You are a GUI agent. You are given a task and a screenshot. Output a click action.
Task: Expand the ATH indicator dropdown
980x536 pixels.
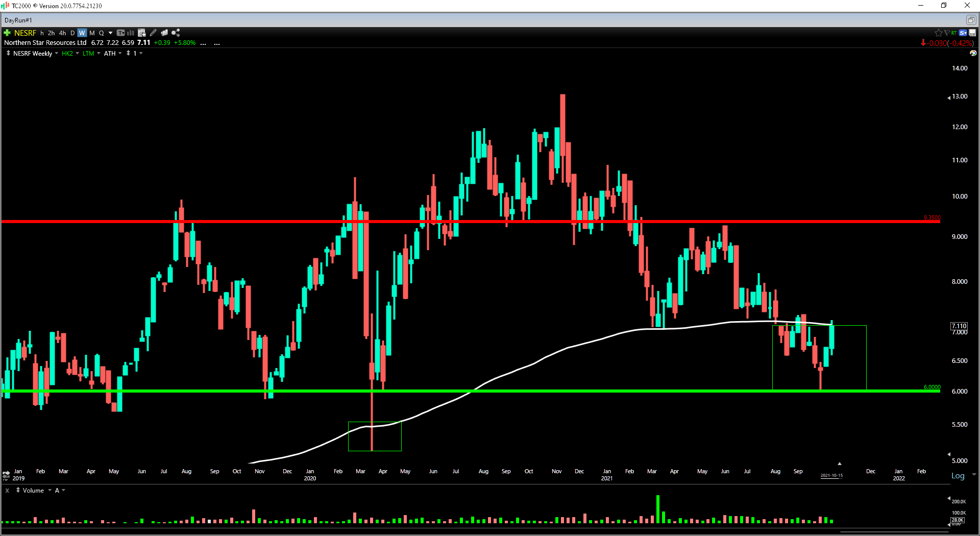120,53
